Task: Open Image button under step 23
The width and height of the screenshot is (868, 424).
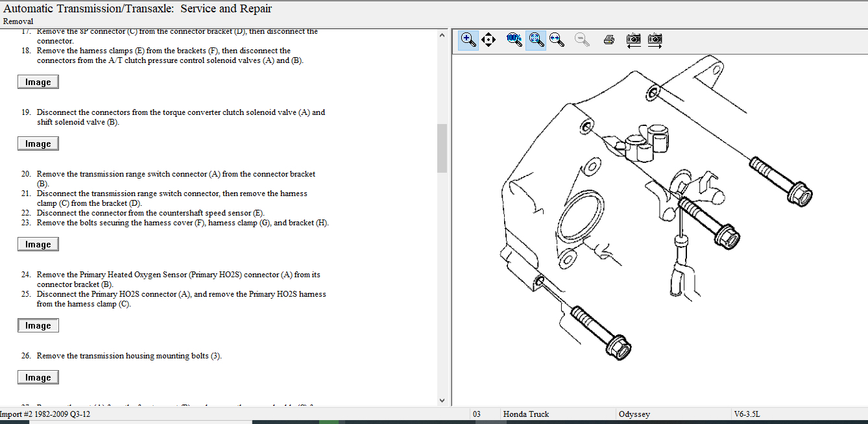Action: coord(38,244)
